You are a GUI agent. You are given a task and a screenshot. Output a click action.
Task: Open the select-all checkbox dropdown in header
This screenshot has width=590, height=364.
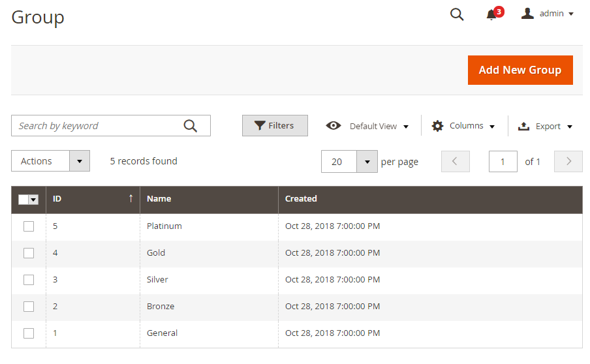(33, 200)
